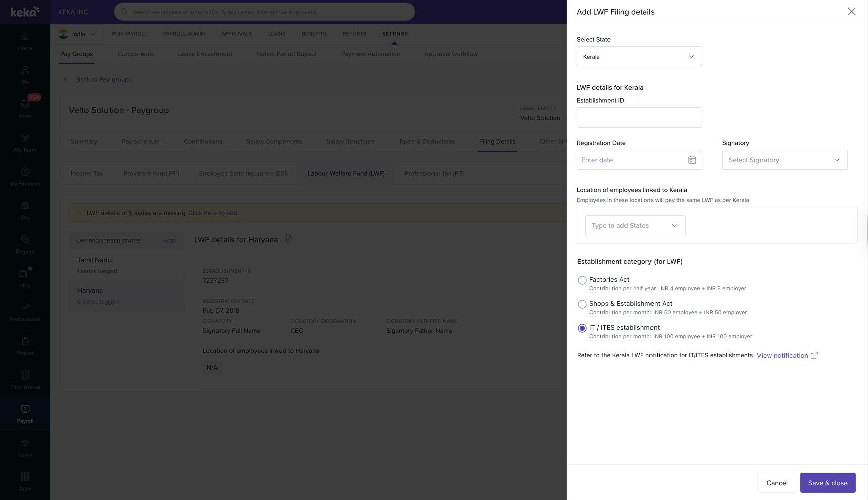Viewport: 868px width, 500px height.
Task: Open the calendar picker for Registration Date
Action: pos(692,160)
